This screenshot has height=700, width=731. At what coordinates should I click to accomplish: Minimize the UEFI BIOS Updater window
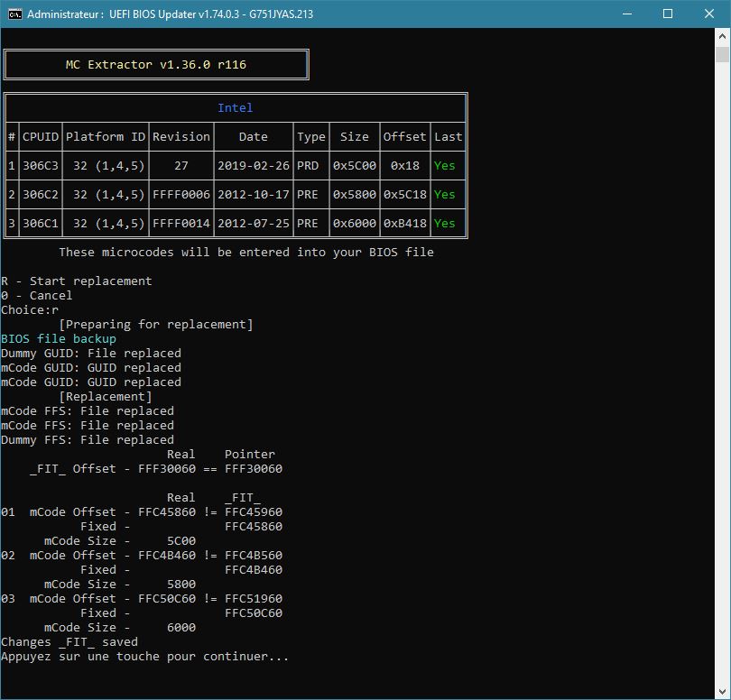tap(627, 14)
